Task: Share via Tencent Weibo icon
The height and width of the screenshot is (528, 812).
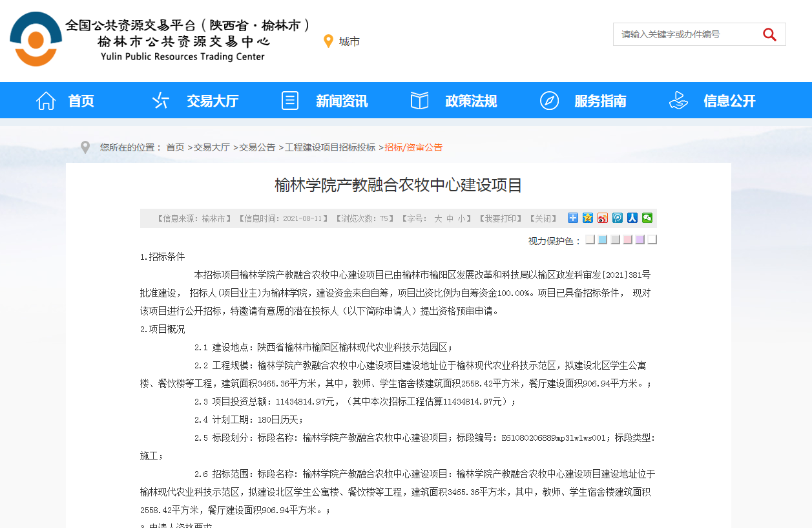Action: (x=617, y=218)
